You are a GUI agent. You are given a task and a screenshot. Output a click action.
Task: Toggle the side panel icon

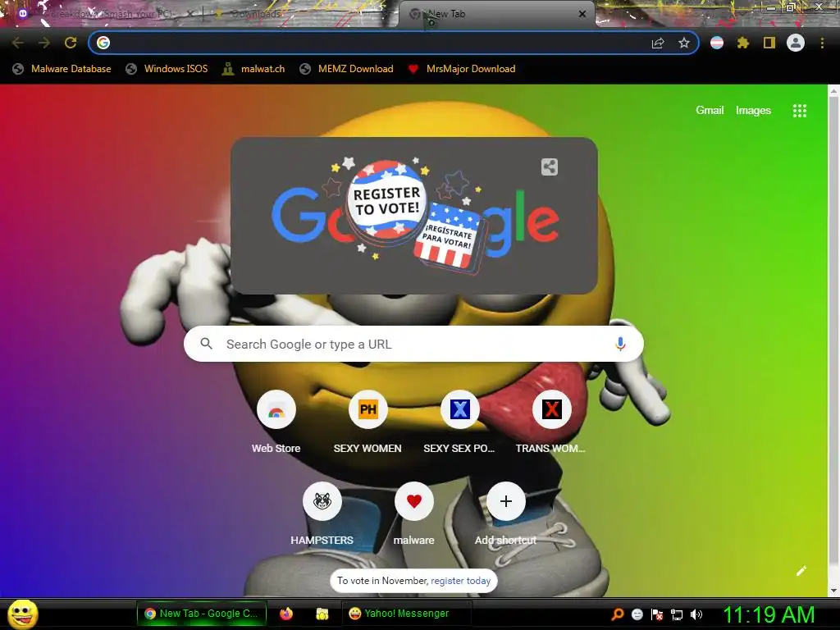pos(769,43)
